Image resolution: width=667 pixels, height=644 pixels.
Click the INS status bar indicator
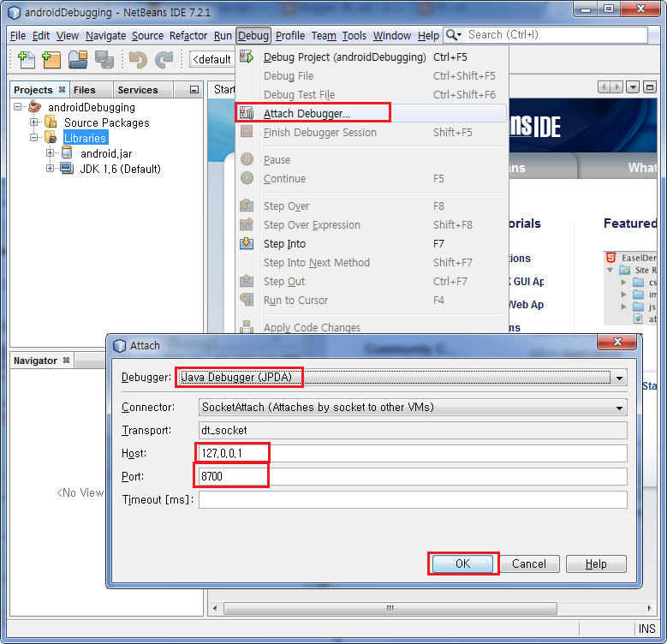(646, 629)
